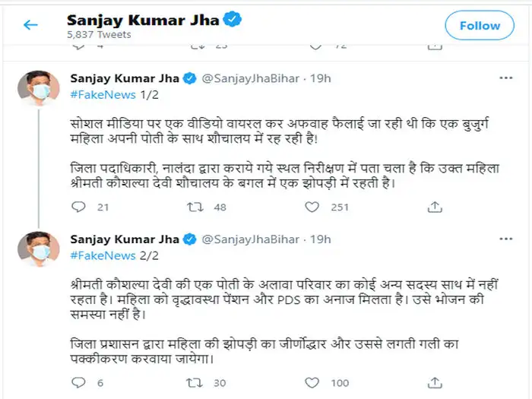Click the back arrow in the header

[x=30, y=25]
